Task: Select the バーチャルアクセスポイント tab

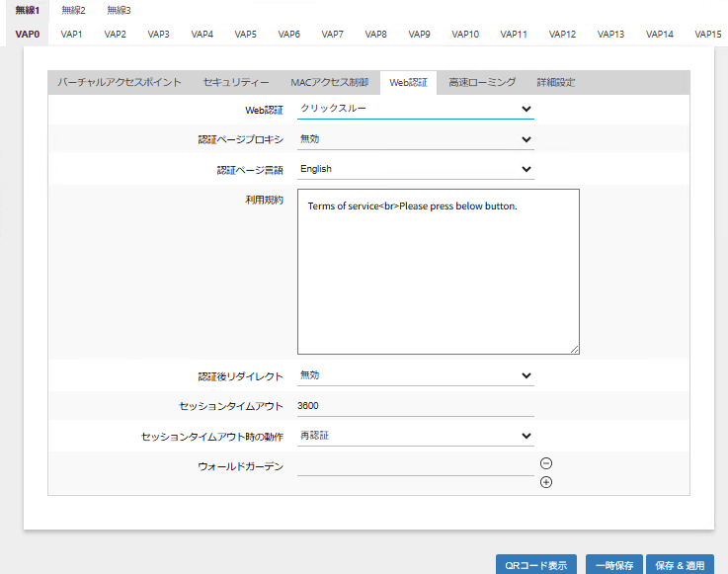Action: 119,83
